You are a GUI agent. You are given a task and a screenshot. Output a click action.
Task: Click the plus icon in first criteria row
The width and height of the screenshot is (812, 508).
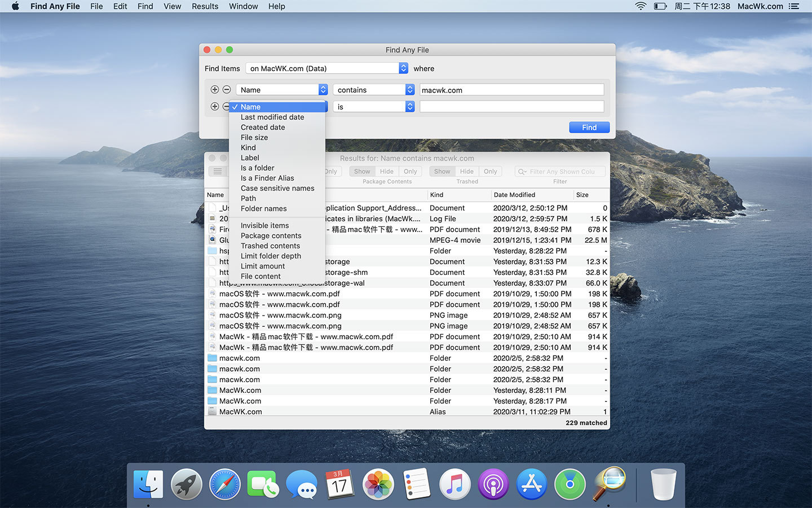(214, 90)
